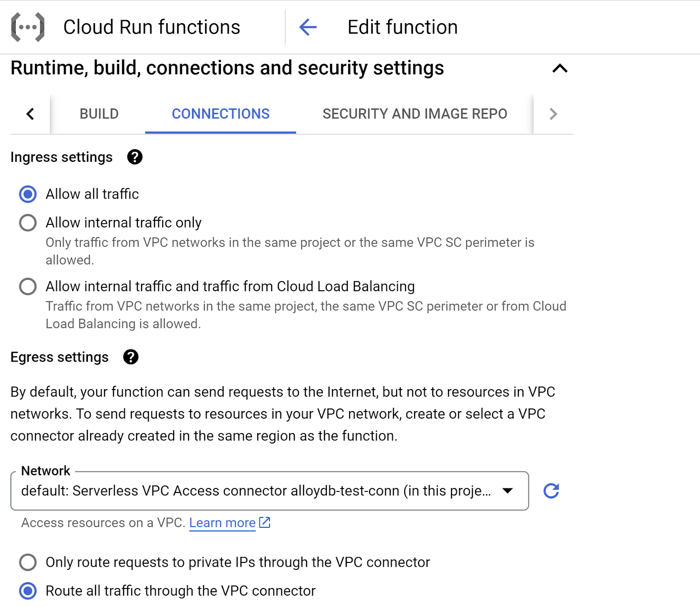The image size is (700, 607).
Task: Refresh the Network connector list
Action: 551,491
